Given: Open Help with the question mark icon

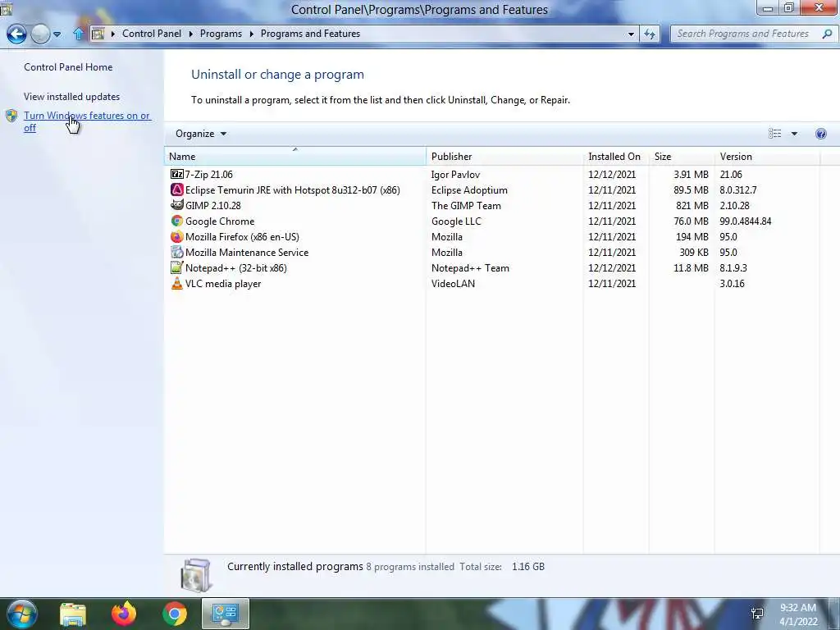Looking at the screenshot, I should click(820, 134).
